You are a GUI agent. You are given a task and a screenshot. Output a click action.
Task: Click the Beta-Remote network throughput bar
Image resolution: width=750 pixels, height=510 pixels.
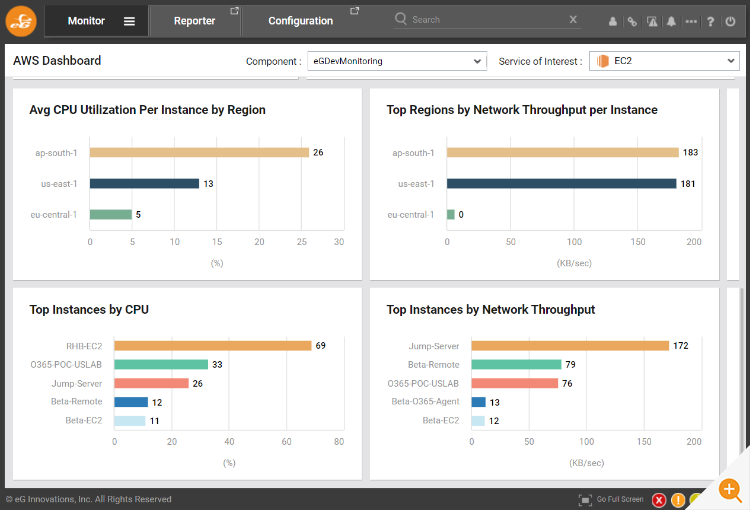(517, 365)
